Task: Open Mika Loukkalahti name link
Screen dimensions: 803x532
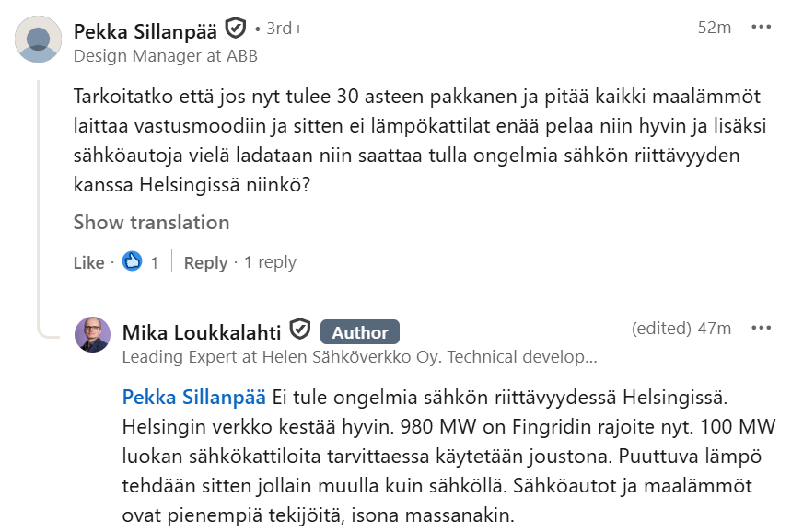Action: [202, 331]
